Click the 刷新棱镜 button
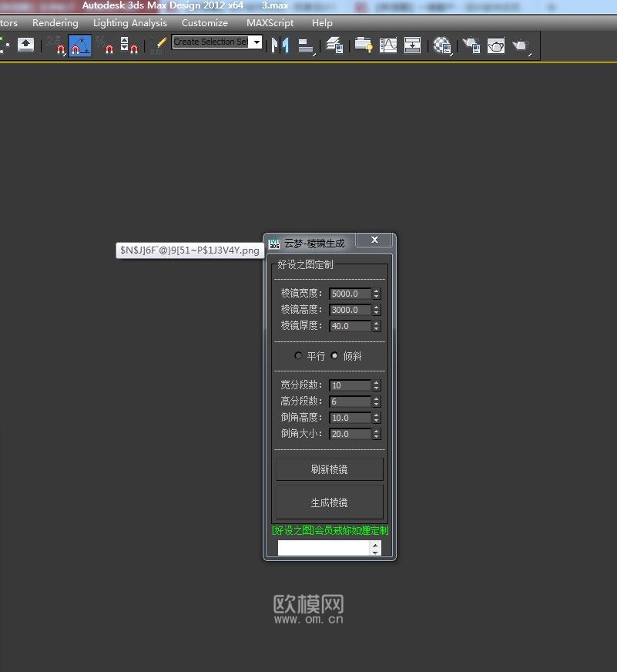 pos(329,469)
